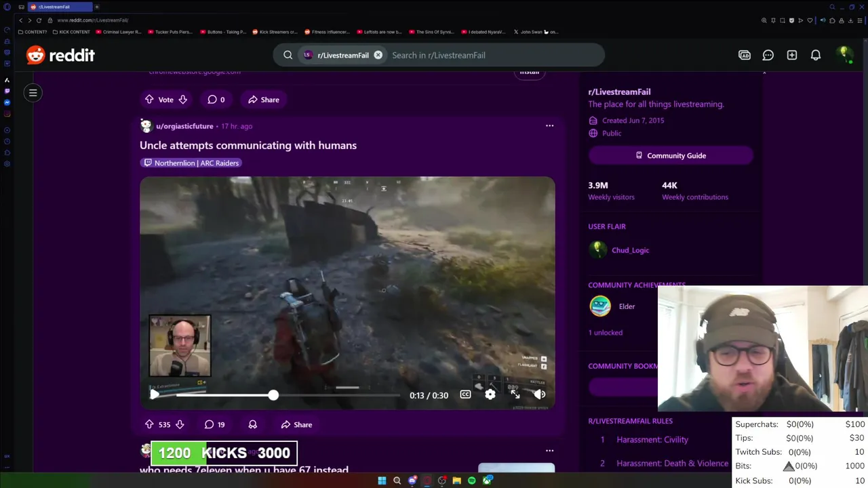The height and width of the screenshot is (488, 868).
Task: Open File Explorer from the taskbar
Action: pyautogui.click(x=456, y=481)
